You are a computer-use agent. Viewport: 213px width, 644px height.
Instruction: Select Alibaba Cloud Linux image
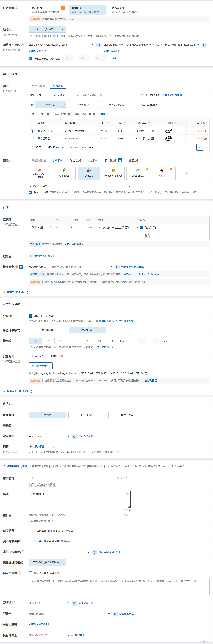[x=40, y=173]
